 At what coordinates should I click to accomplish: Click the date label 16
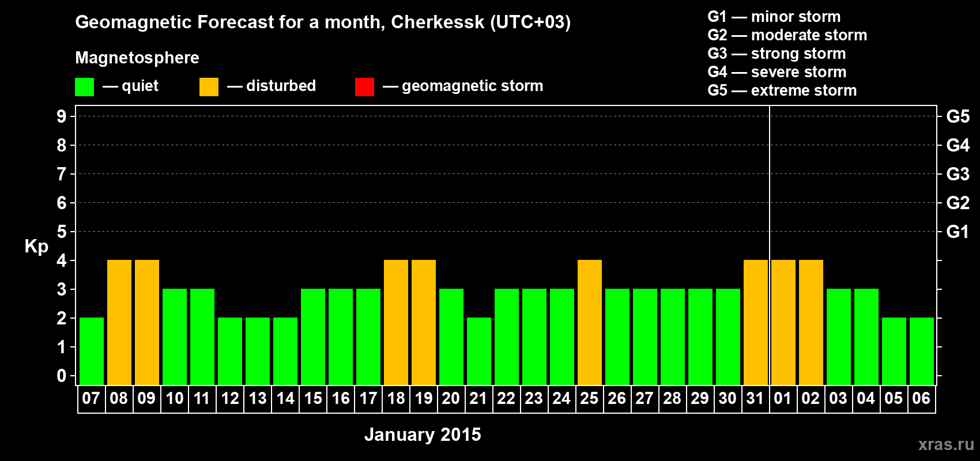click(x=340, y=398)
